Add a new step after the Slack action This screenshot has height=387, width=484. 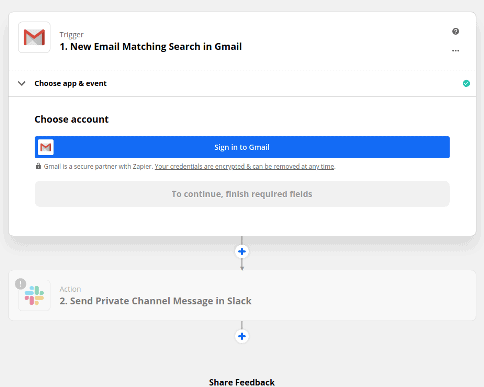(x=242, y=336)
